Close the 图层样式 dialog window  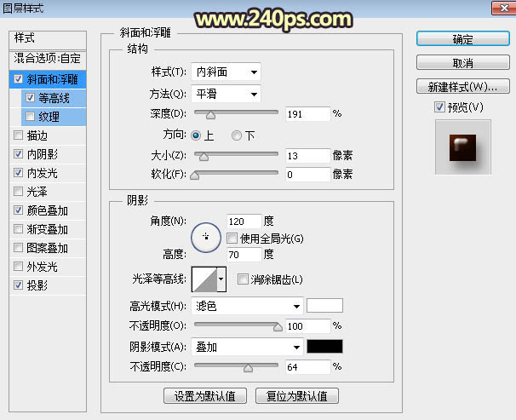[503, 8]
